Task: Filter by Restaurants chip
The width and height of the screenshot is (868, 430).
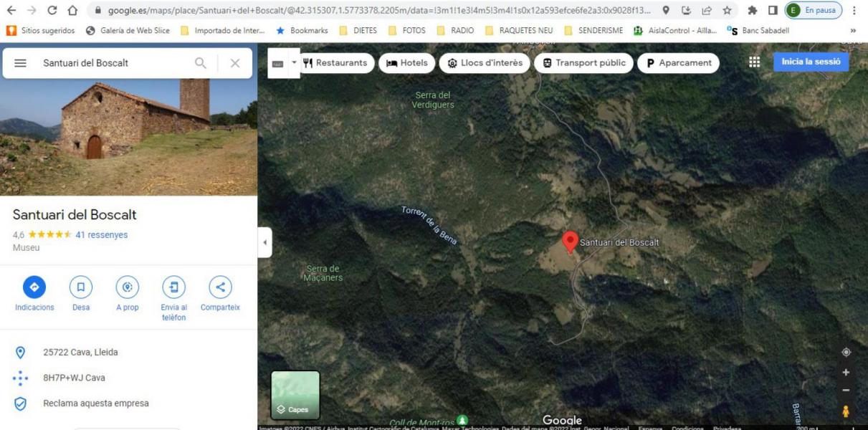Action: coord(335,63)
